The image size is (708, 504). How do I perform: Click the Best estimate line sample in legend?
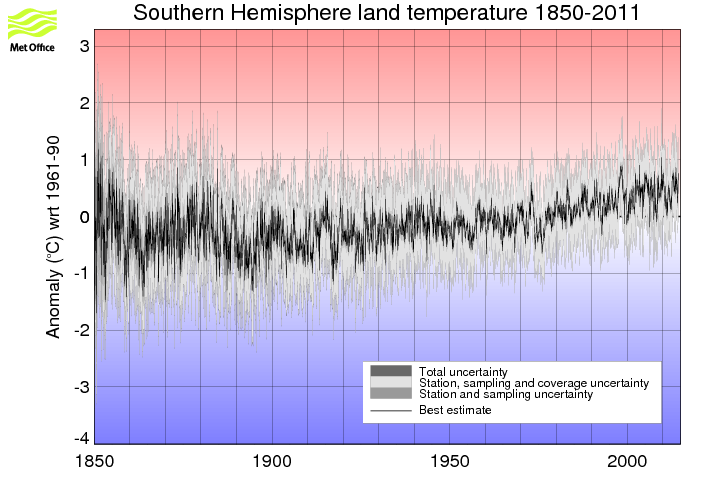[x=391, y=411]
